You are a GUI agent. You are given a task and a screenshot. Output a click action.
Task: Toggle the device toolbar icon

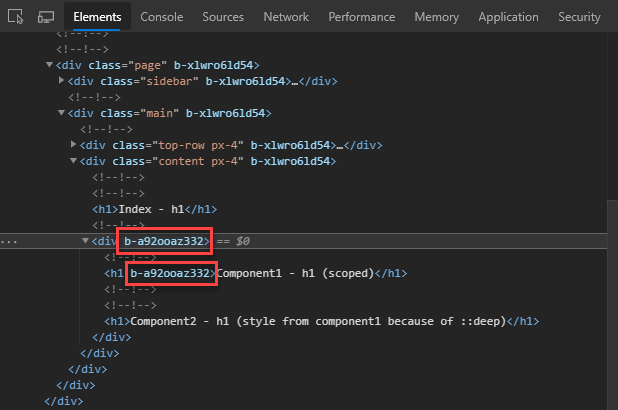(46, 17)
